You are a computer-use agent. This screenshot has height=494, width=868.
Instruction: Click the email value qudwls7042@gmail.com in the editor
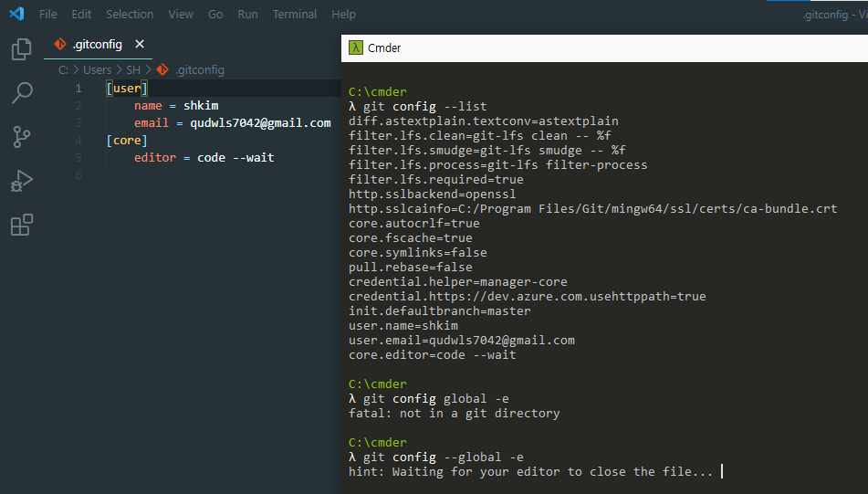[261, 123]
